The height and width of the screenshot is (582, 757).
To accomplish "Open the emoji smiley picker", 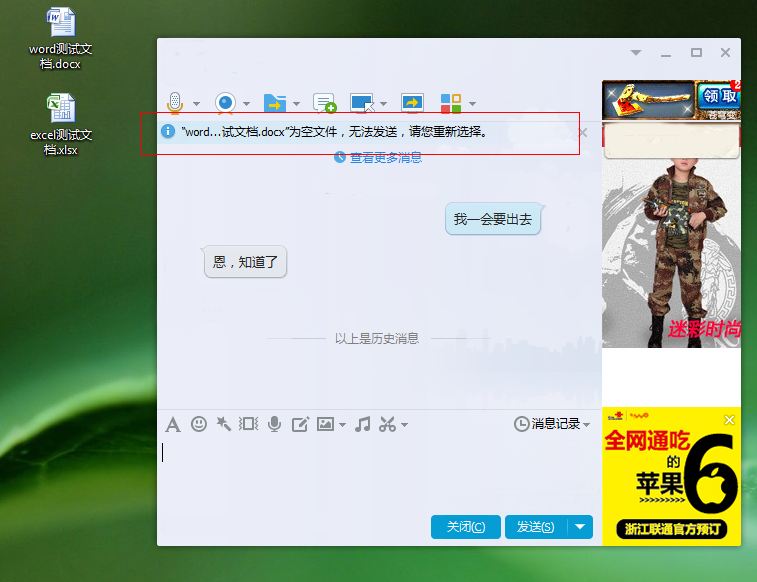I will (x=199, y=424).
